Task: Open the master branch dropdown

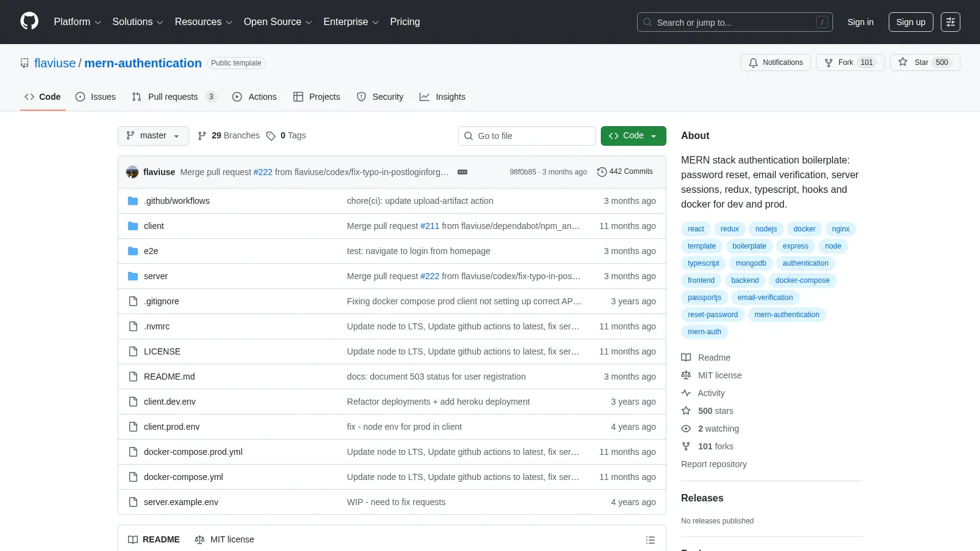Action: coord(153,136)
